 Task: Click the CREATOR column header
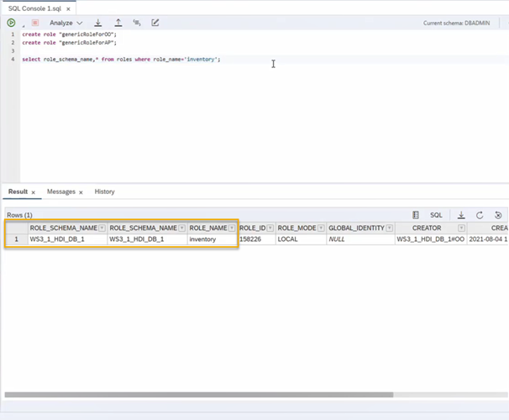[x=427, y=228]
